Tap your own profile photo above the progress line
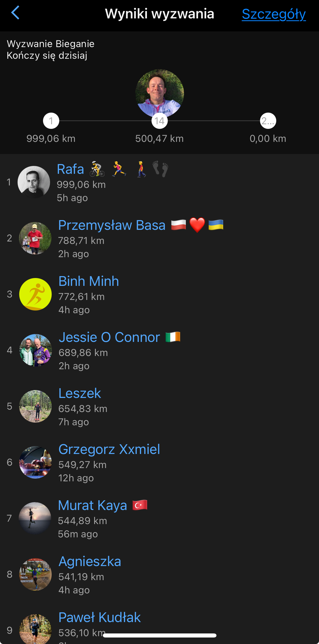The image size is (319, 644). point(160,93)
